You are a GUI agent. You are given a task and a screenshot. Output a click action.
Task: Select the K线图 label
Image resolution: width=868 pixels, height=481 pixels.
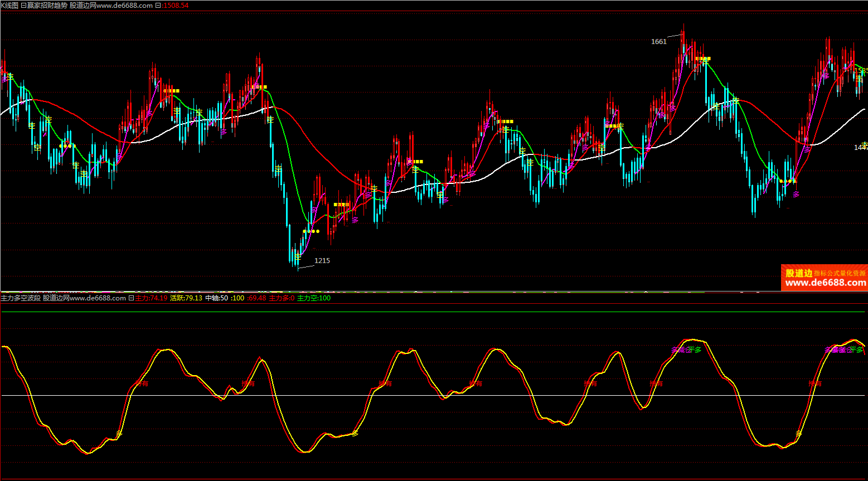(x=9, y=5)
